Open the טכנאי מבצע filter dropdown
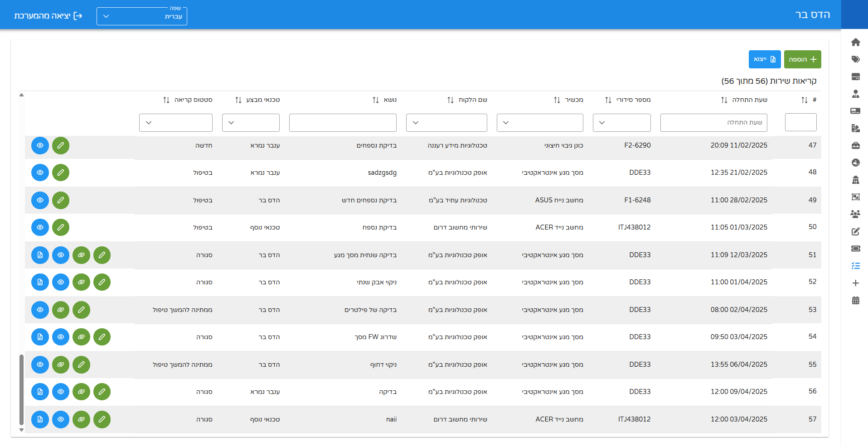The image size is (868, 446). [251, 123]
